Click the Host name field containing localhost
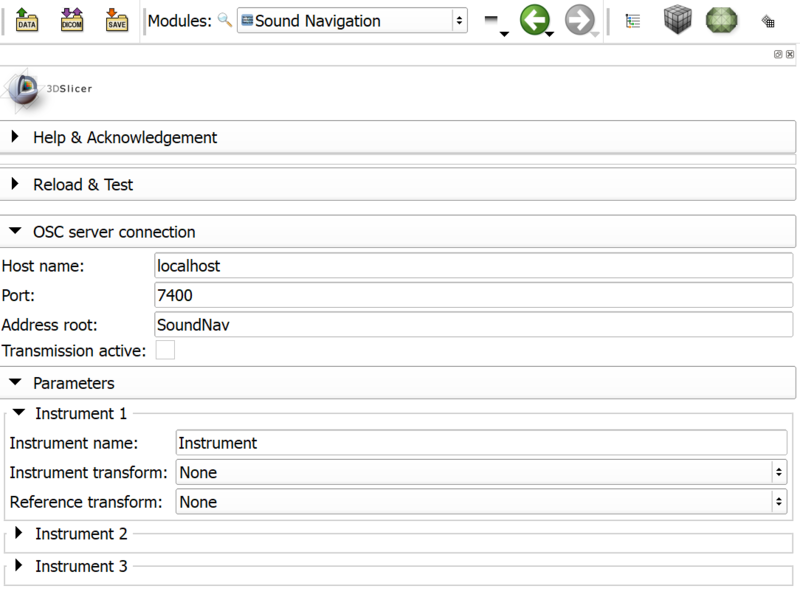 [x=473, y=266]
